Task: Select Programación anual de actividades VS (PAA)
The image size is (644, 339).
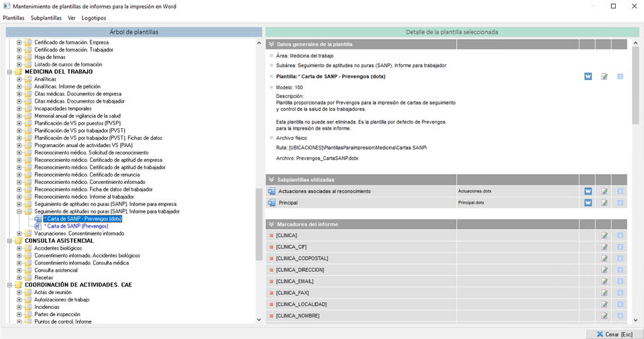Action: [x=83, y=146]
